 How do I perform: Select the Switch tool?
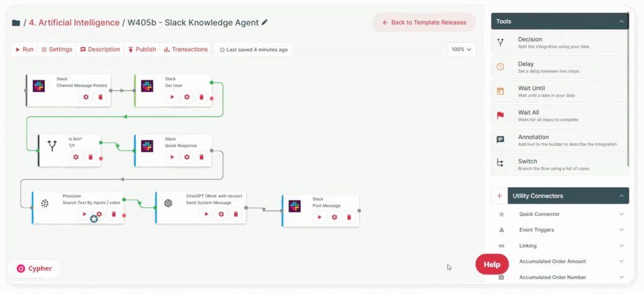pyautogui.click(x=559, y=165)
